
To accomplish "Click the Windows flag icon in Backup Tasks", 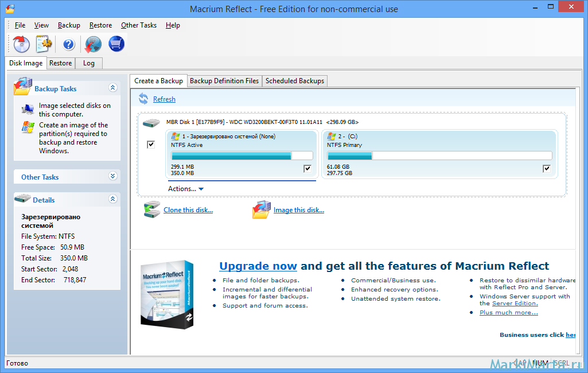I will (x=28, y=127).
